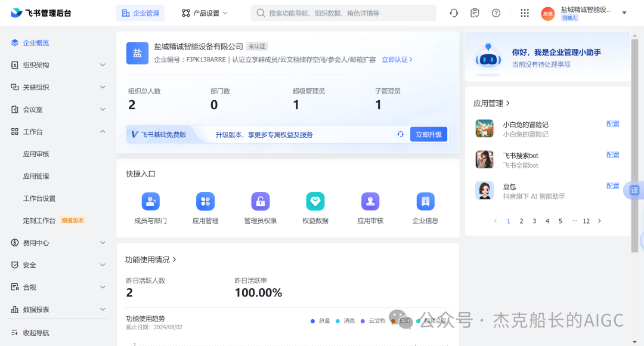The width and height of the screenshot is (644, 346).
Task: Click the 立即升级 button
Action: pos(429,134)
